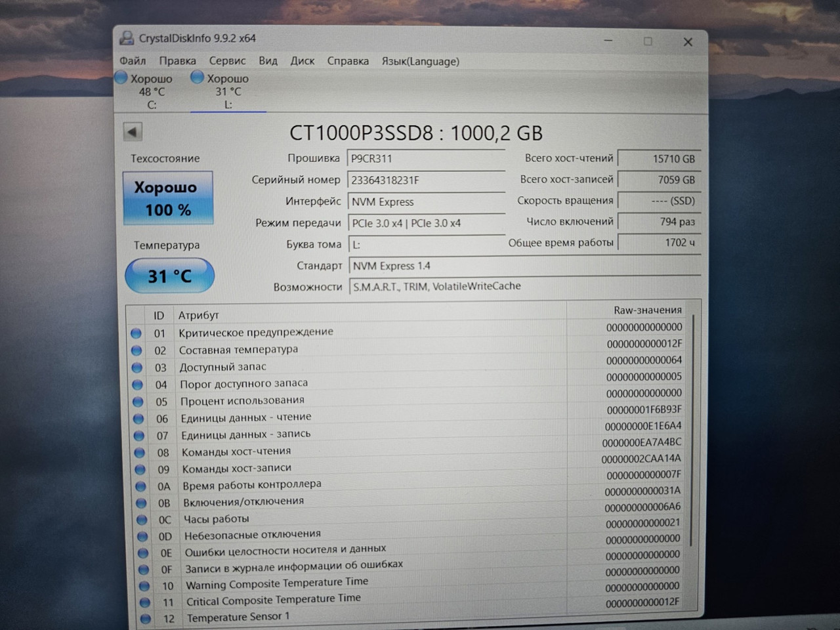Click status dot for Ошибки целостности носителя row
This screenshot has width=840, height=630.
(x=143, y=553)
